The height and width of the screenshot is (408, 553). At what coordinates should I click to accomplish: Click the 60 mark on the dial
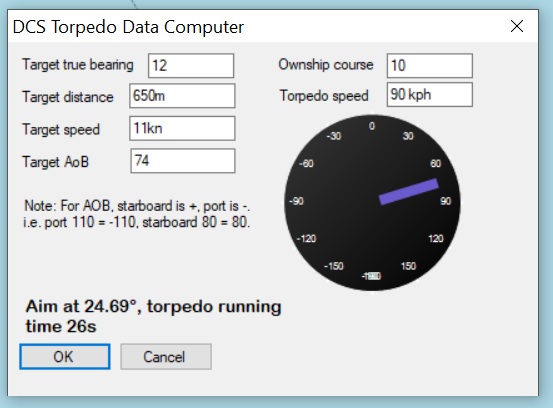coord(436,163)
